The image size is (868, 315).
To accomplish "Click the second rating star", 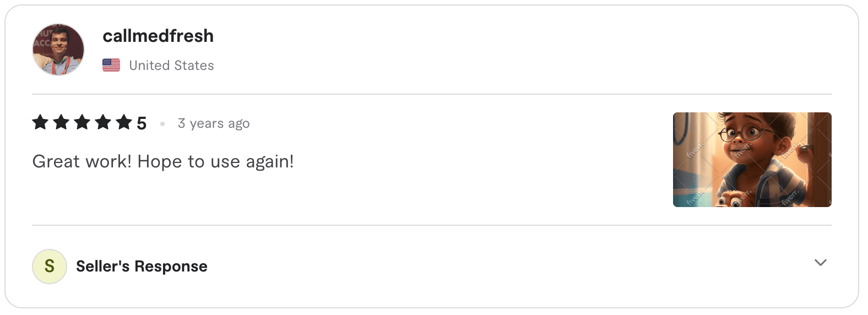I will tap(61, 122).
